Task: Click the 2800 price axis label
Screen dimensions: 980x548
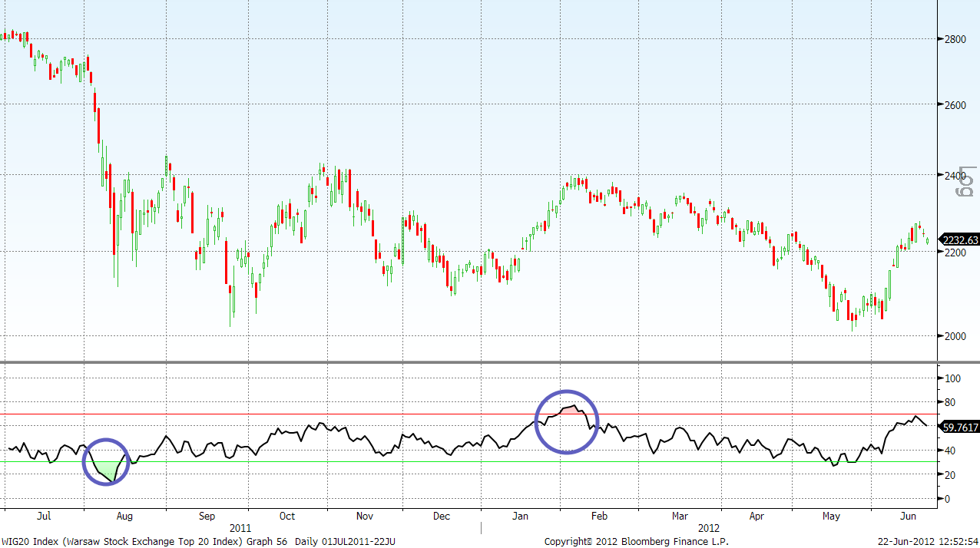Action: coord(955,38)
